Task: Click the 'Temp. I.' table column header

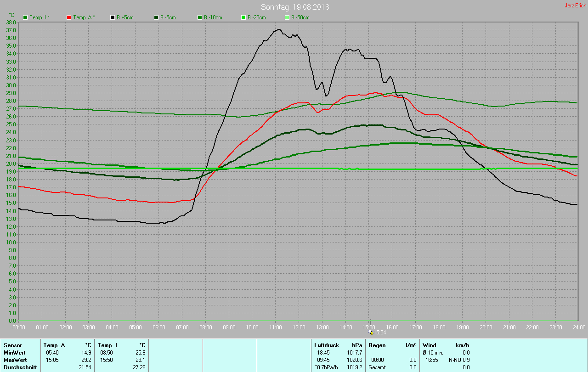Action: [108, 345]
